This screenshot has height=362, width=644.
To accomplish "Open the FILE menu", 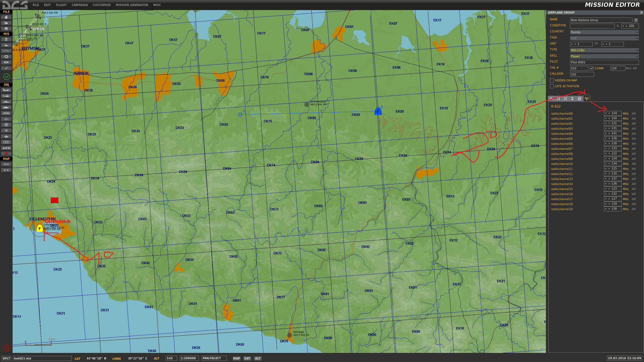I will [x=36, y=5].
